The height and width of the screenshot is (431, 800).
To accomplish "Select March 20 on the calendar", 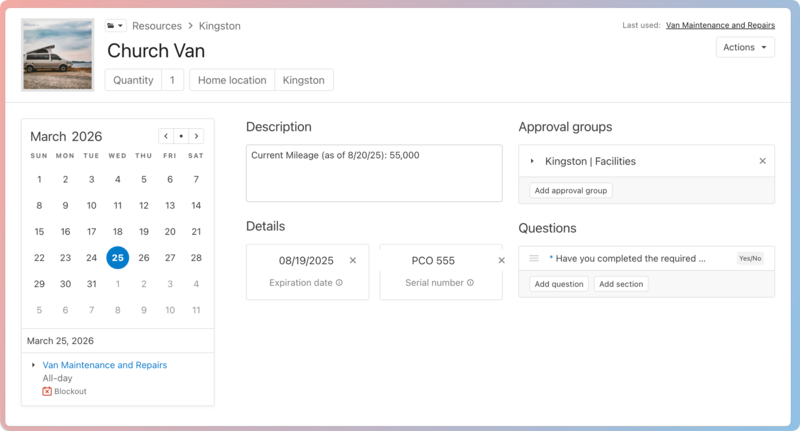I will tap(170, 232).
